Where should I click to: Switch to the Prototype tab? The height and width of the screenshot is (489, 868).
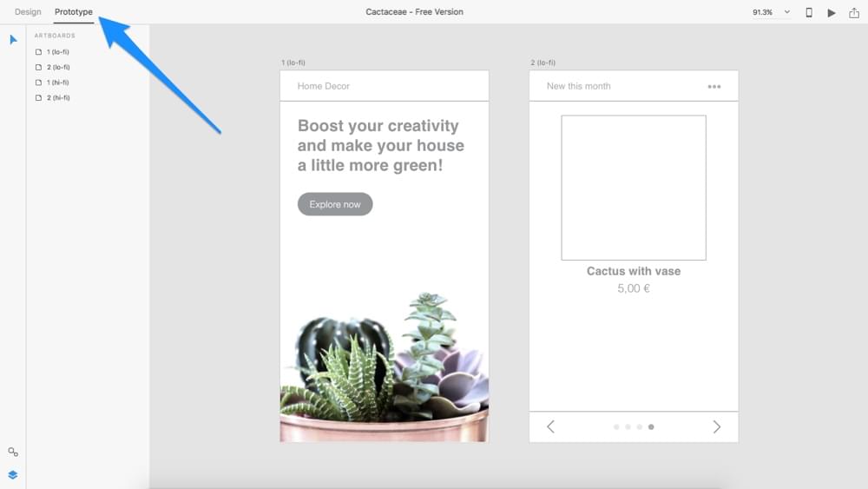point(74,12)
